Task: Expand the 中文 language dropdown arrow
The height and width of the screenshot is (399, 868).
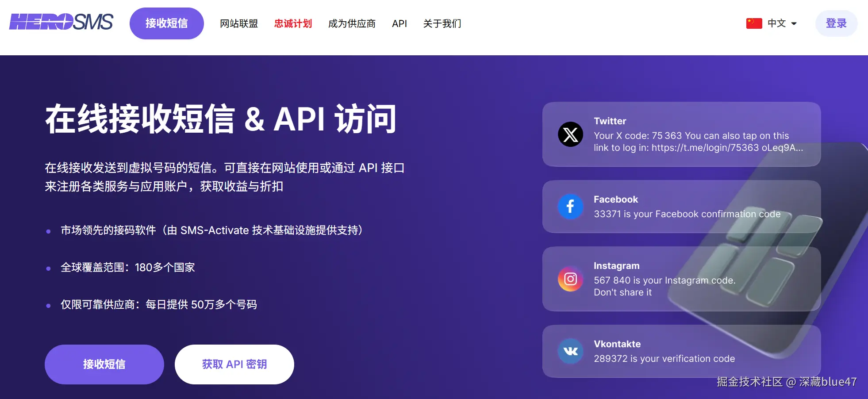Action: point(794,24)
